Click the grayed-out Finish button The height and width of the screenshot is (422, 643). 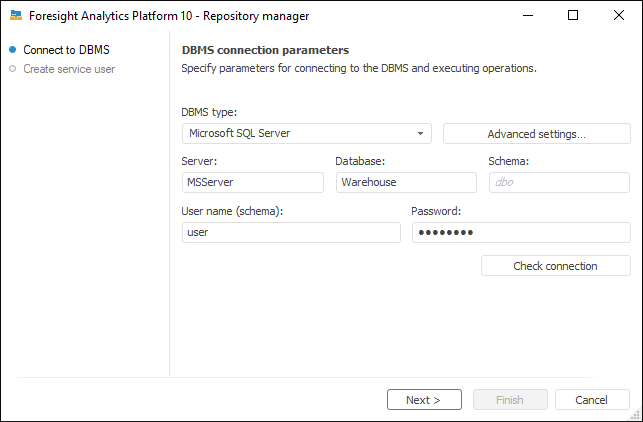(x=510, y=400)
